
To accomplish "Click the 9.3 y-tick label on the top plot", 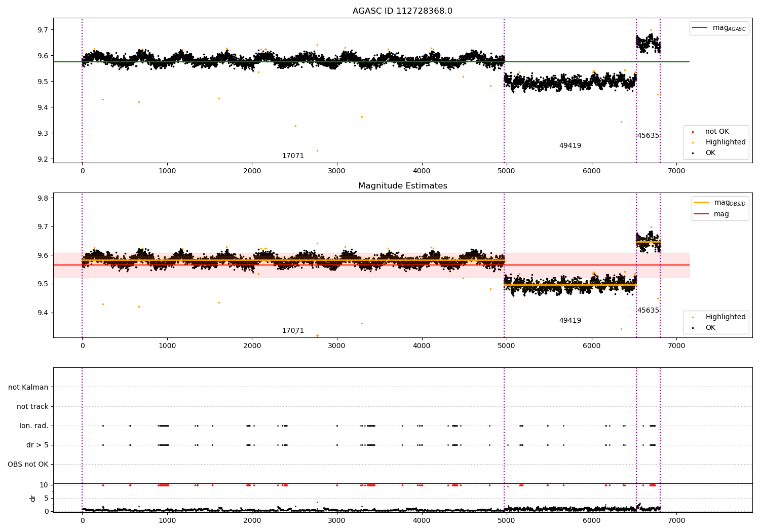I will [x=43, y=134].
